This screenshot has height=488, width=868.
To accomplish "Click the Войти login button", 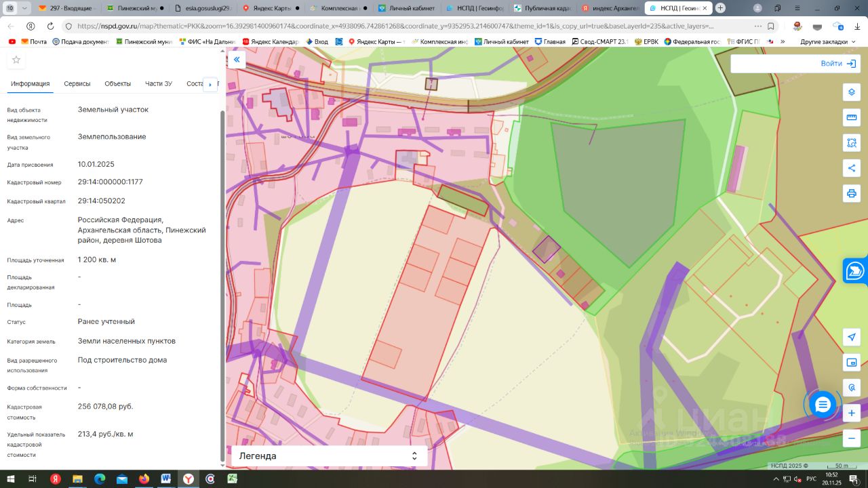I will click(838, 63).
